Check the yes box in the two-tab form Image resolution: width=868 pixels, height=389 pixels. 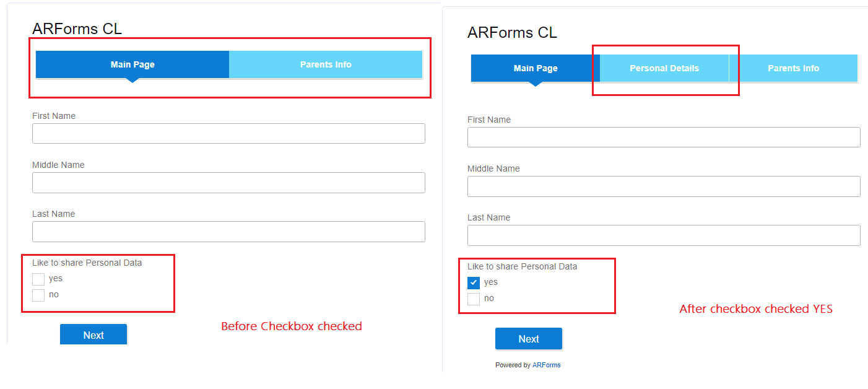(x=38, y=279)
